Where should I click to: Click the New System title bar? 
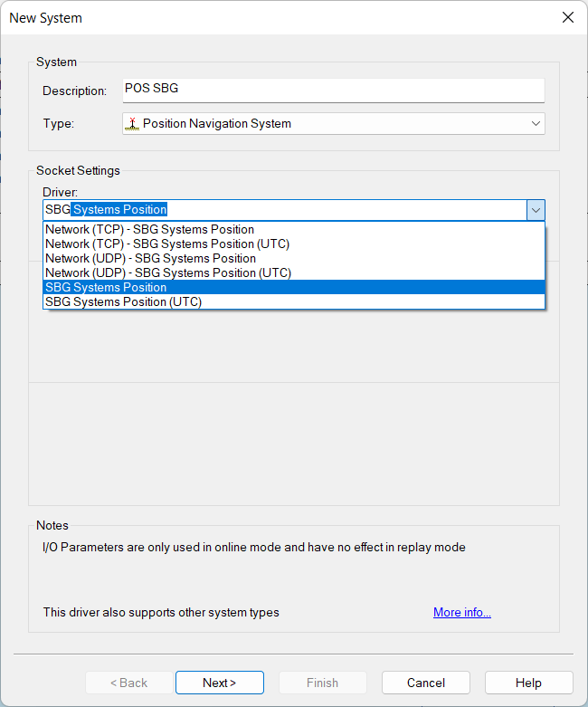pyautogui.click(x=271, y=17)
